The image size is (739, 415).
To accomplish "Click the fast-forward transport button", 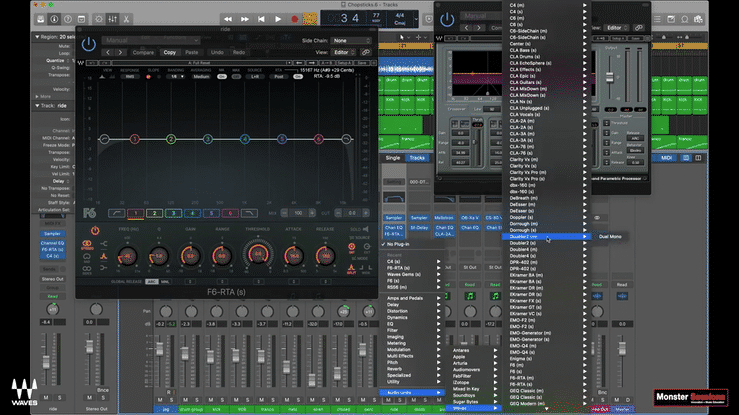I will pyautogui.click(x=245, y=19).
